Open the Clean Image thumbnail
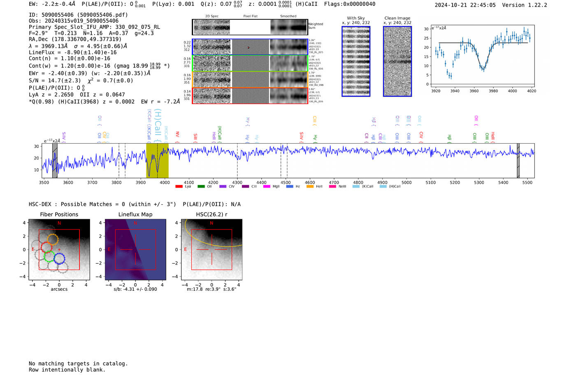Screen dimensions: 576x392 point(397,61)
